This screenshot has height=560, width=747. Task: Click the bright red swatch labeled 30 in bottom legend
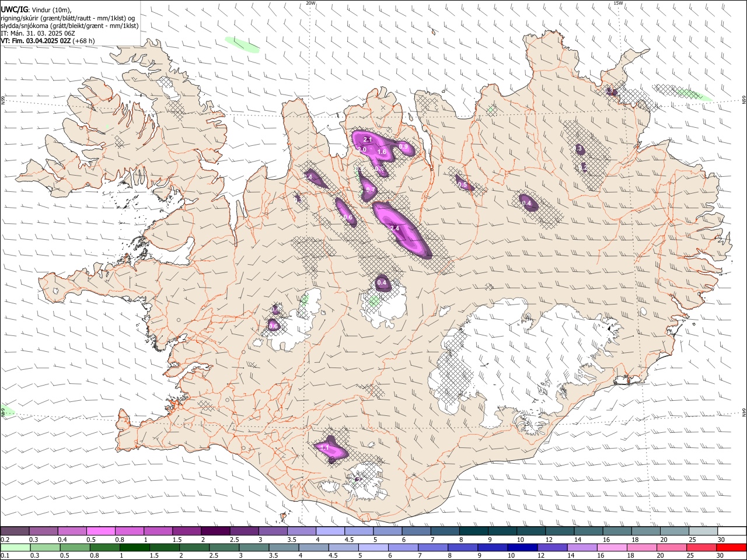(x=731, y=547)
